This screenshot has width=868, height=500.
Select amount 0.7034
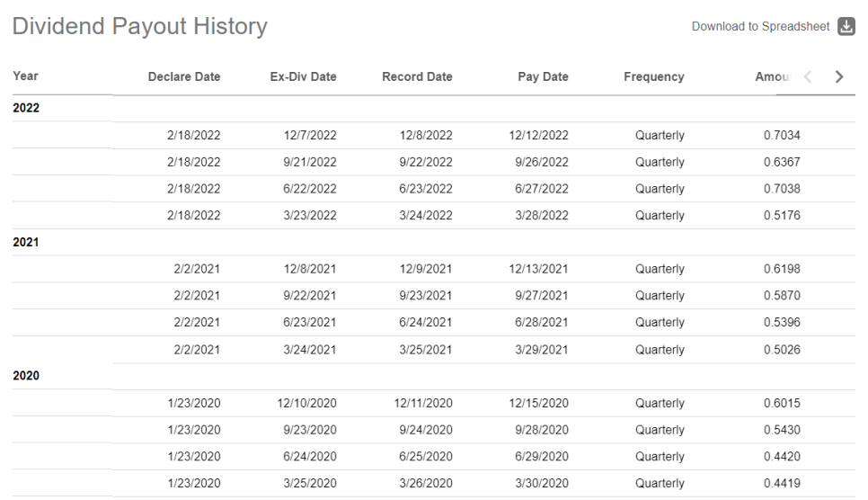[x=782, y=135]
